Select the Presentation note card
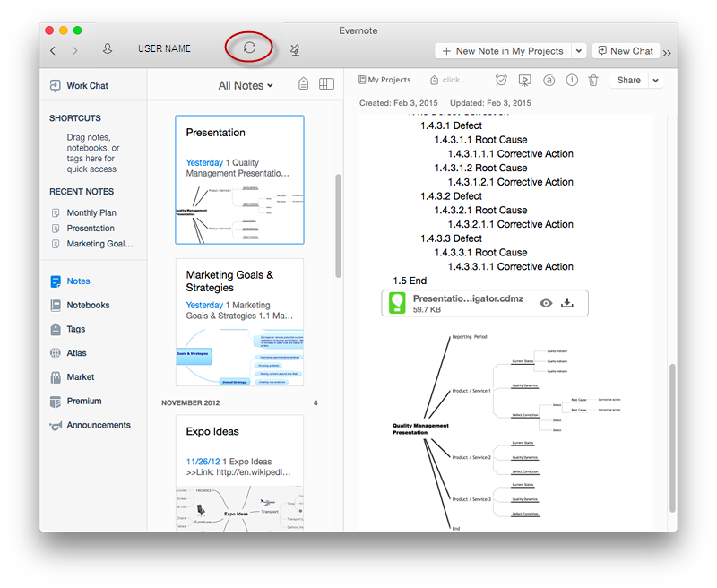The height and width of the screenshot is (588, 717). pos(239,179)
